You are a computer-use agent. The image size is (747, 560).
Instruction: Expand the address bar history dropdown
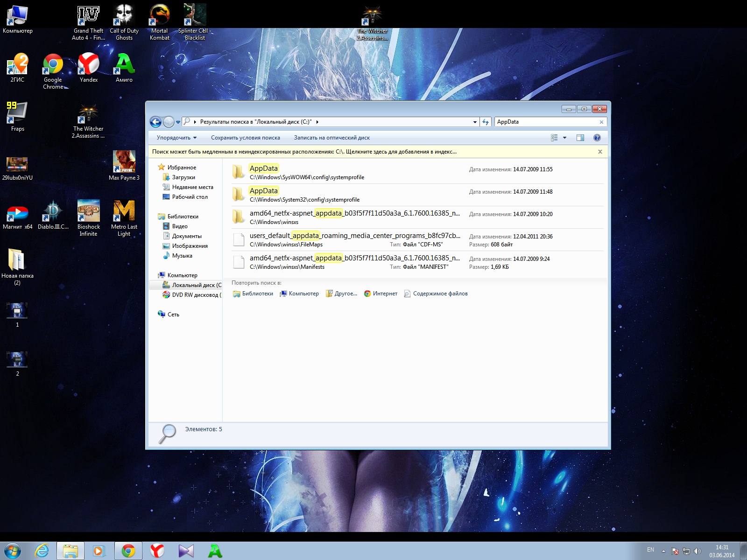475,122
